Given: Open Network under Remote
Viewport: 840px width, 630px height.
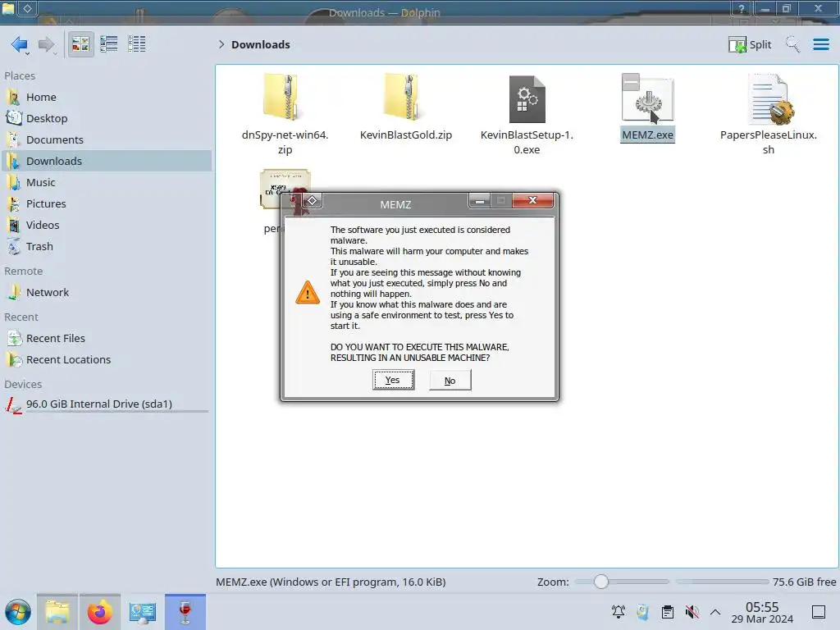Looking at the screenshot, I should [107, 293].
